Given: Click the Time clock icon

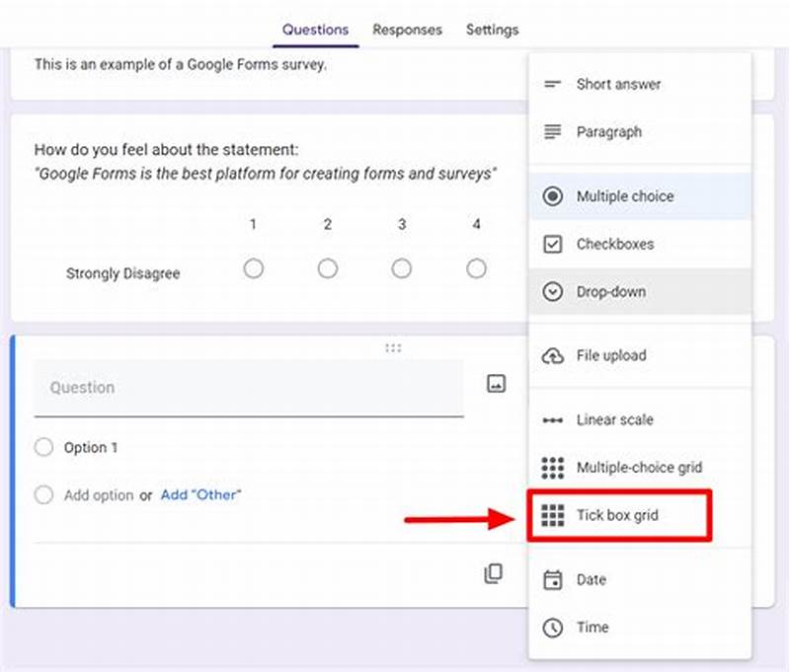Looking at the screenshot, I should click(553, 628).
